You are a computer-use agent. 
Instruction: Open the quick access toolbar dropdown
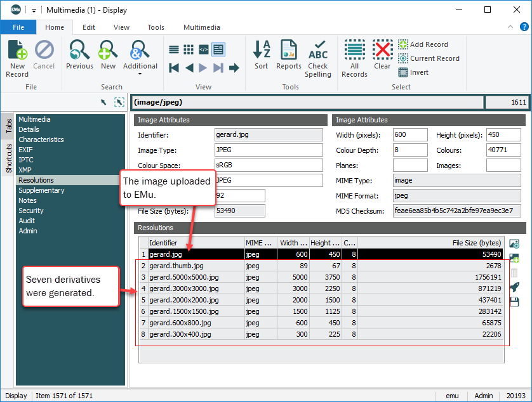(x=34, y=10)
